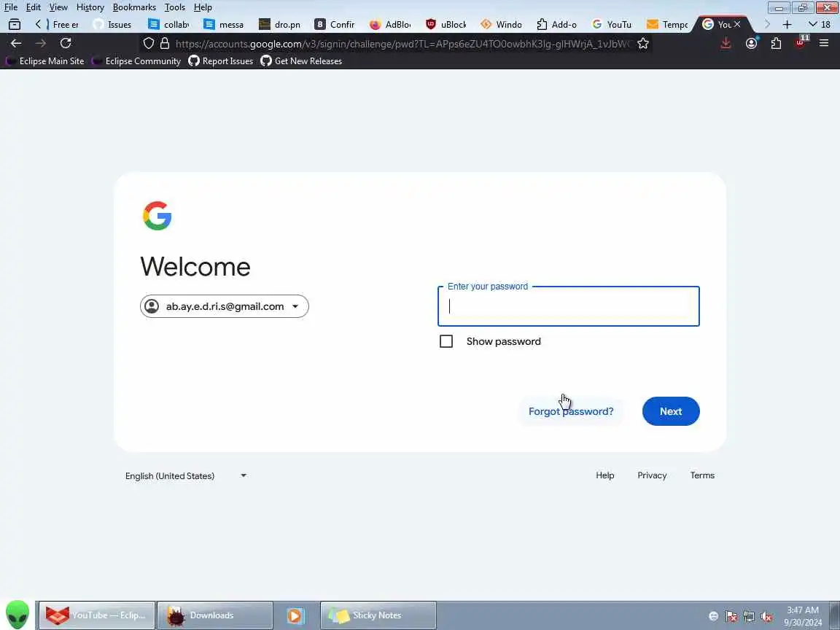Open the Help link in page footer

pos(604,475)
